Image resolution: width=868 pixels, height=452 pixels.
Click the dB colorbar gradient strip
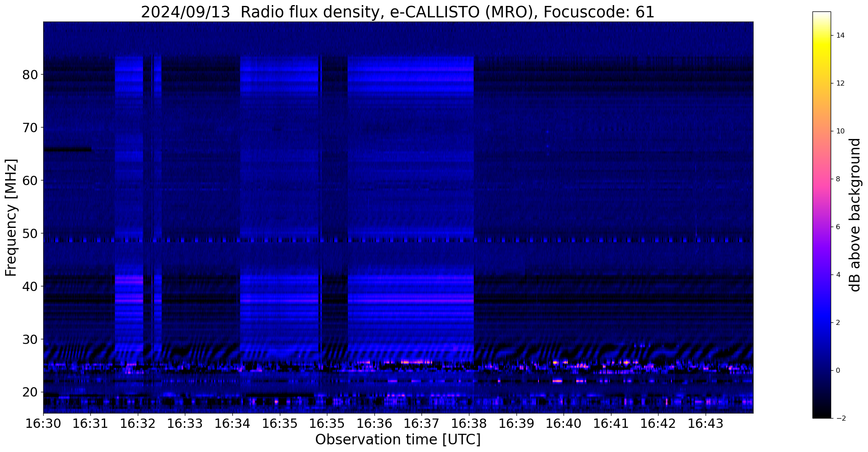click(821, 215)
